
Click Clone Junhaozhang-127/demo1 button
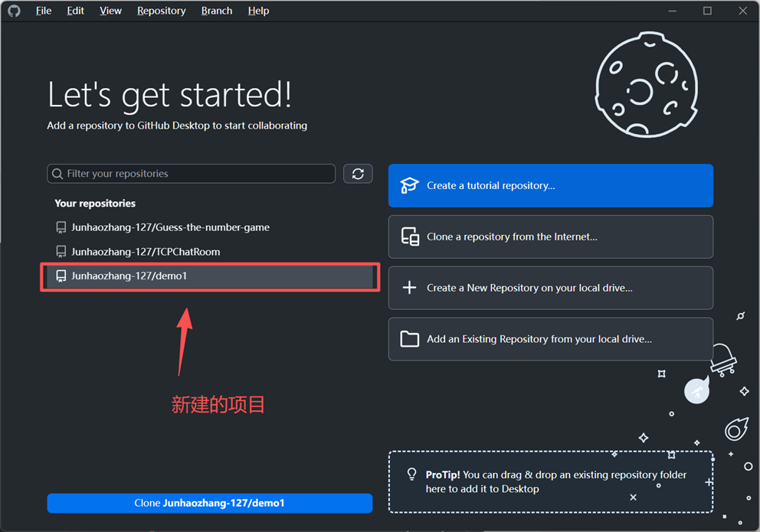coord(209,503)
